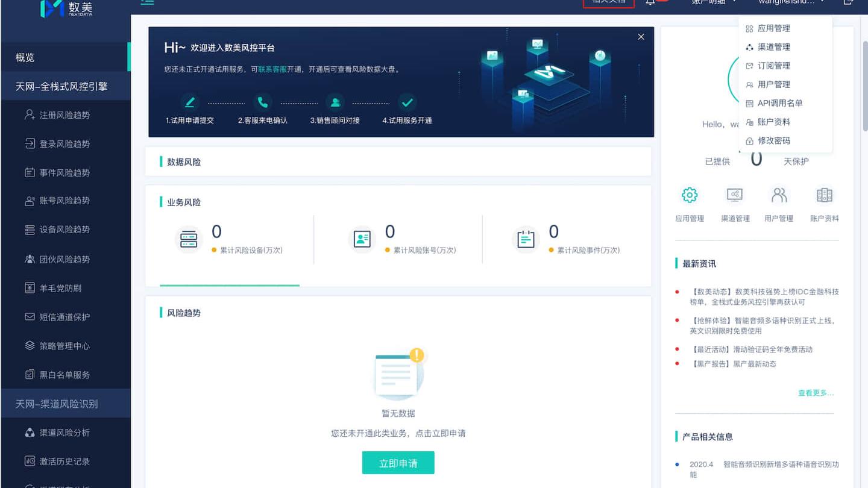Click the 数美 logo in the header
Screen dimensions: 868x488
66,8
